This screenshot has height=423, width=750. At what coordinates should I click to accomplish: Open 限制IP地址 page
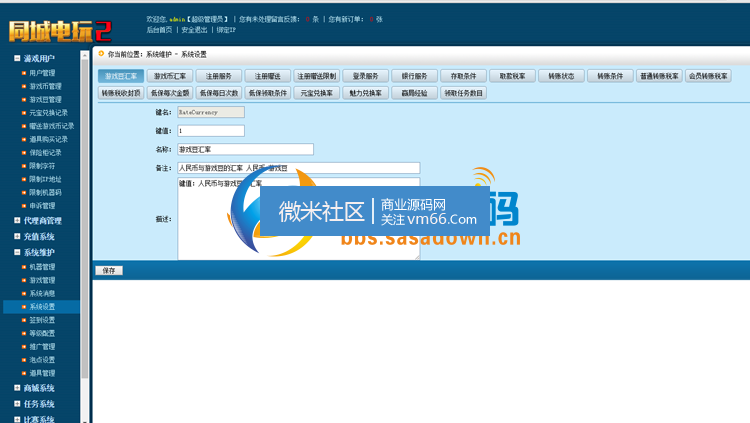pyautogui.click(x=45, y=179)
